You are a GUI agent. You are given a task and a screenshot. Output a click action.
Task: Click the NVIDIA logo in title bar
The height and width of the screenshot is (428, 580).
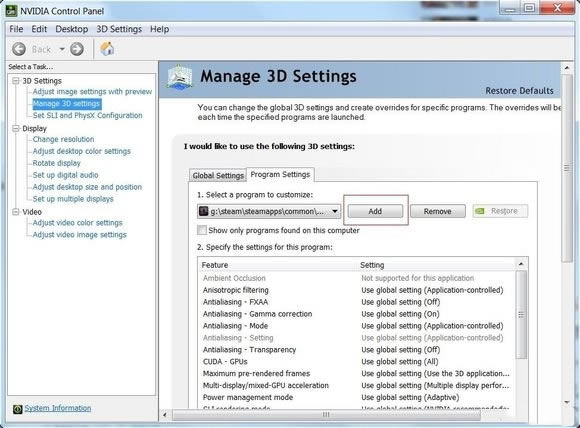click(x=11, y=11)
